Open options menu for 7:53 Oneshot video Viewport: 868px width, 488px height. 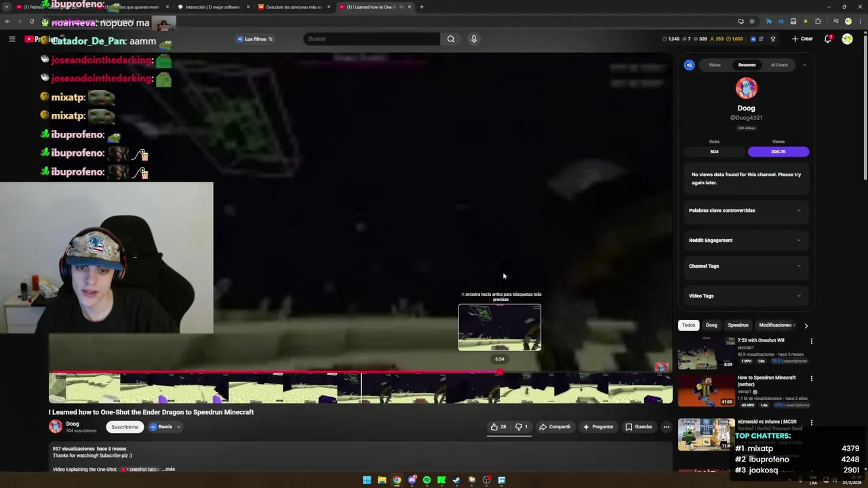tap(811, 342)
